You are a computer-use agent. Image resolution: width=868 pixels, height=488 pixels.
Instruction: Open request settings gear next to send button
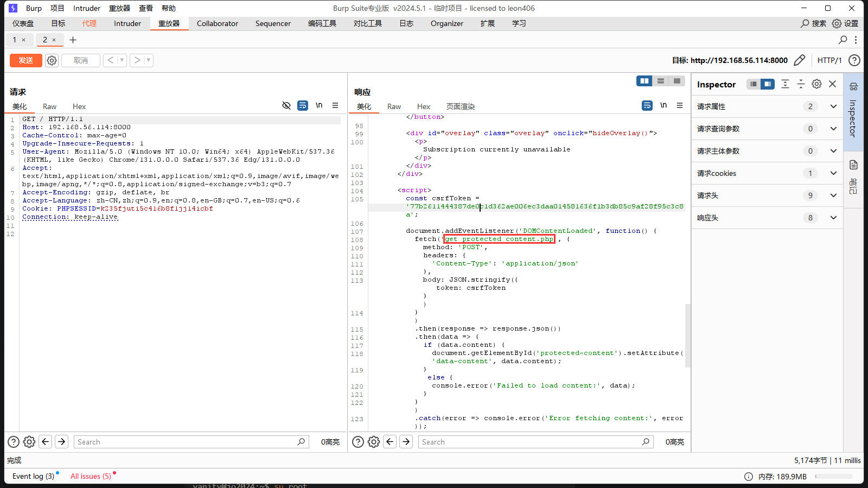(x=52, y=60)
